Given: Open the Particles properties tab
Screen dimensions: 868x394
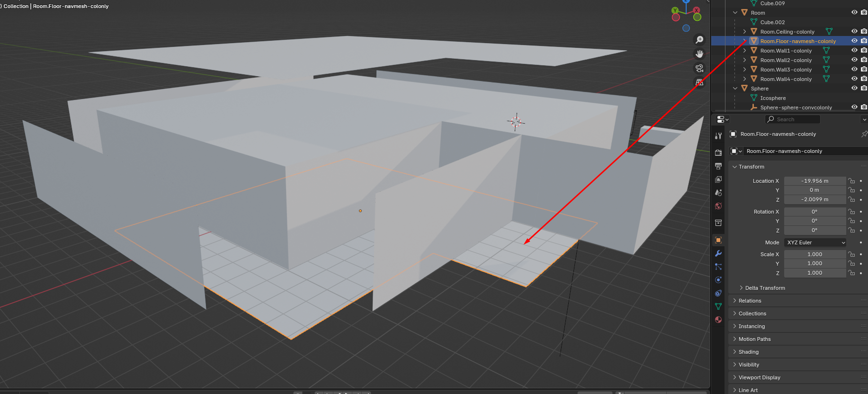Looking at the screenshot, I should 718,267.
